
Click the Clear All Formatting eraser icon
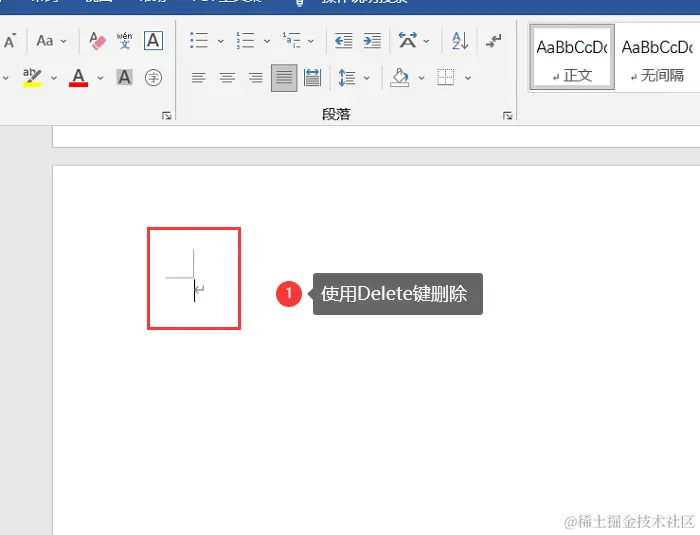coord(97,41)
